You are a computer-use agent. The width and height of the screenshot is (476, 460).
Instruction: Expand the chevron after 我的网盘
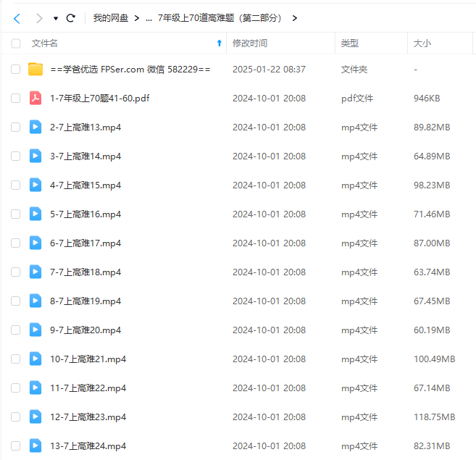[x=137, y=19]
